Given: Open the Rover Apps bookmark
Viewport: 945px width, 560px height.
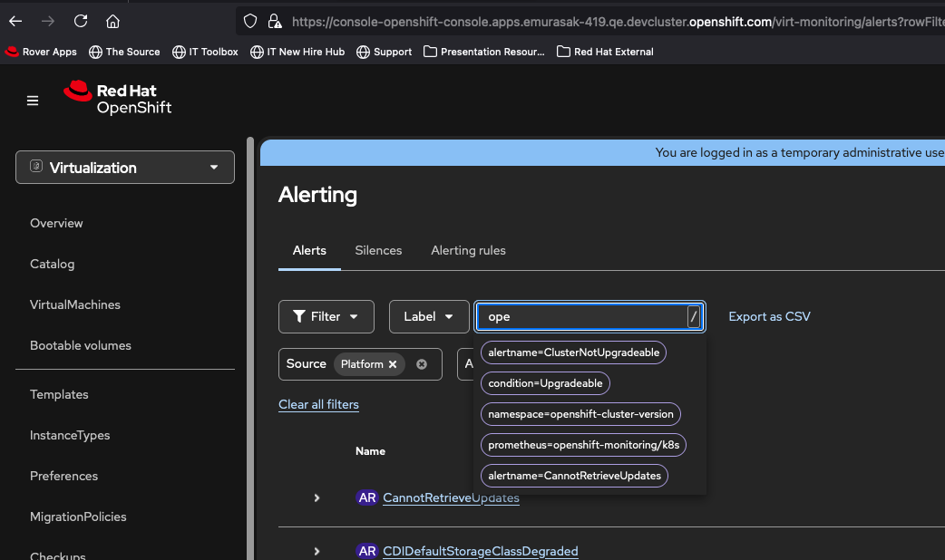Looking at the screenshot, I should point(41,52).
